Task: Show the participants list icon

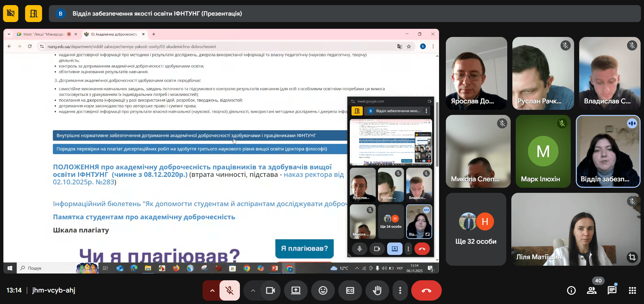Action: point(591,290)
